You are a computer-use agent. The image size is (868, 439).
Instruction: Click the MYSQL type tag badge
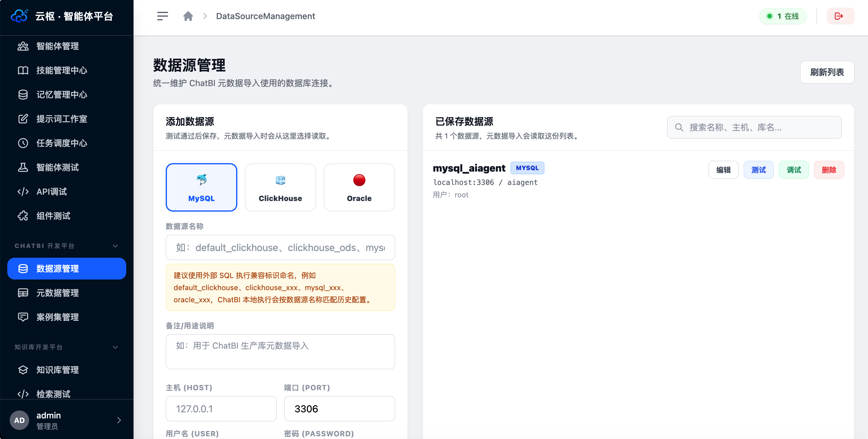[527, 168]
